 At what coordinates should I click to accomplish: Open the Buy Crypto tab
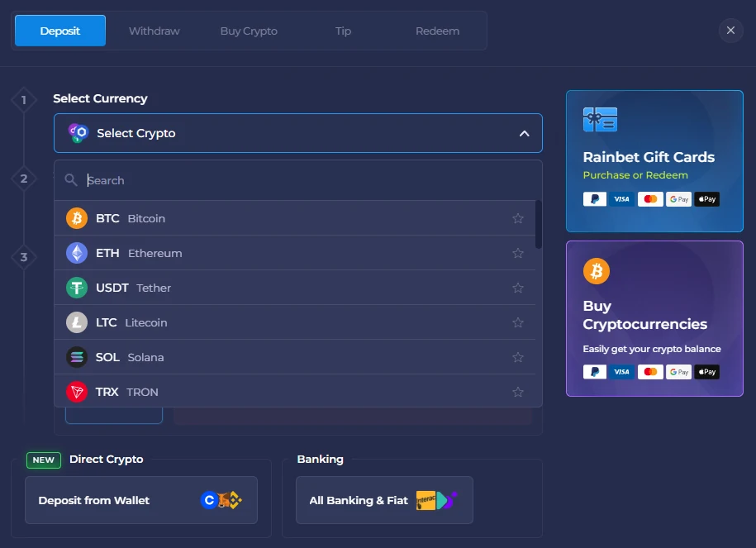(249, 31)
